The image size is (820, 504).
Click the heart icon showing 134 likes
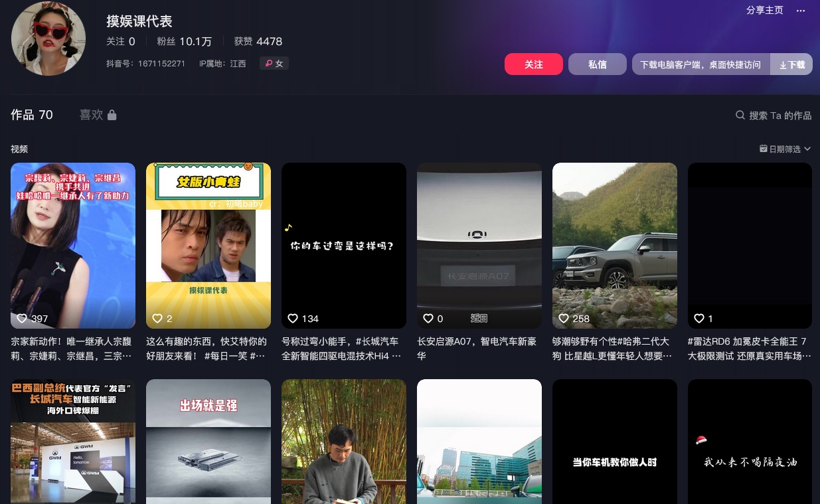(293, 319)
